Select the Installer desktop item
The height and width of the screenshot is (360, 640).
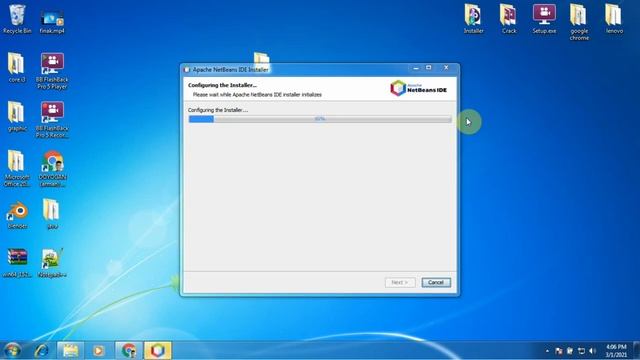click(473, 19)
